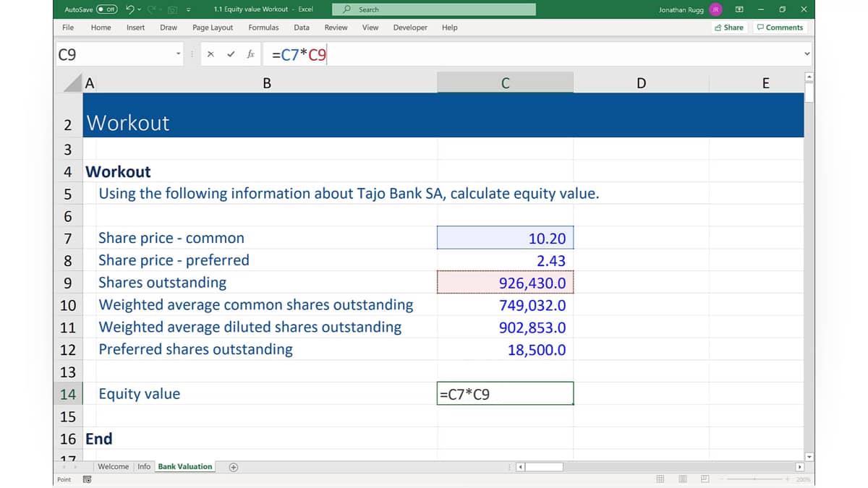Click the Equity value label cell
Screen dimensions: 868x488
pos(267,394)
